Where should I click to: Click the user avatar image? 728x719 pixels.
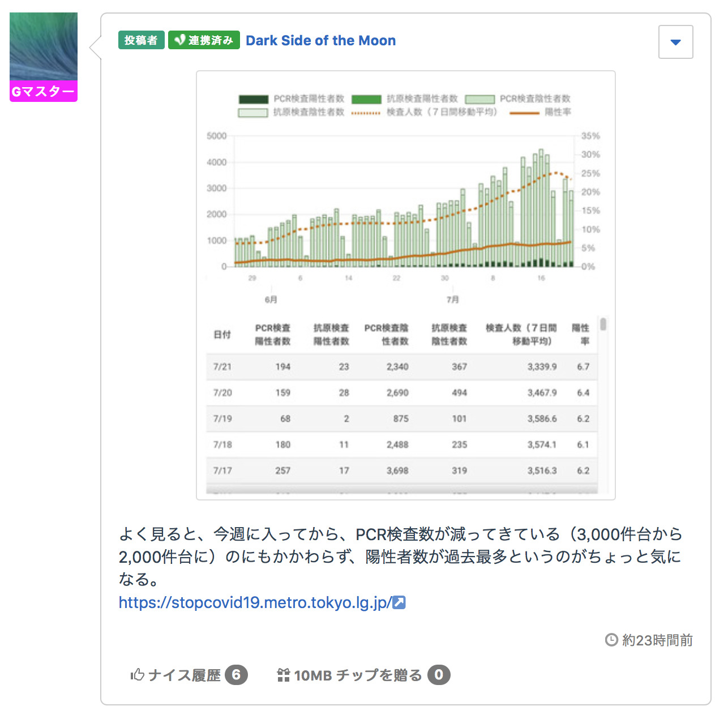click(44, 46)
